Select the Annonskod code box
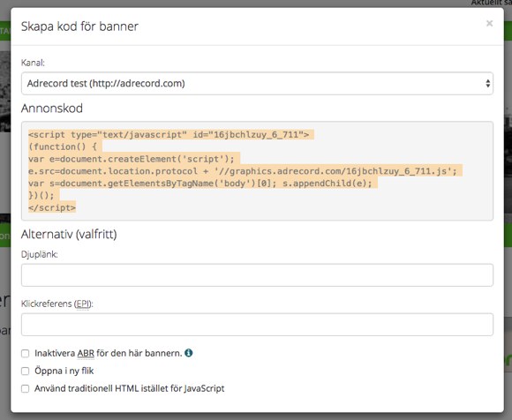The width and height of the screenshot is (512, 420). (x=257, y=171)
